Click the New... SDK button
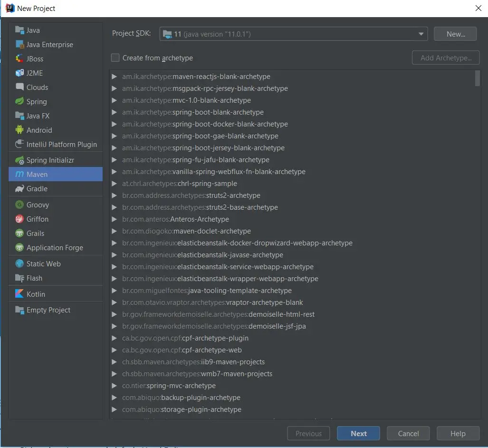488x448 pixels. tap(455, 34)
